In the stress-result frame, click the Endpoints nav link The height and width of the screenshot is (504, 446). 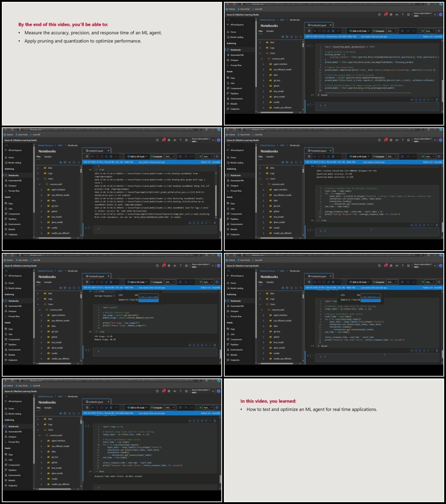point(12,485)
